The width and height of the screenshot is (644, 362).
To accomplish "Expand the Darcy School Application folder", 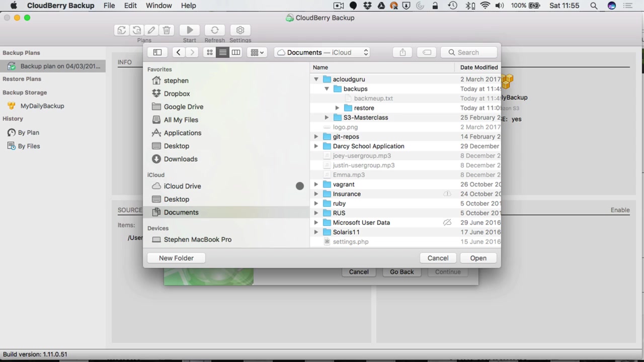I will coord(316,146).
